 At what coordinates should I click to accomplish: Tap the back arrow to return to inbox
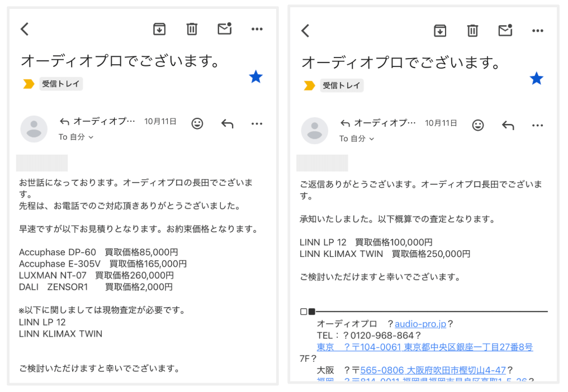(x=25, y=29)
